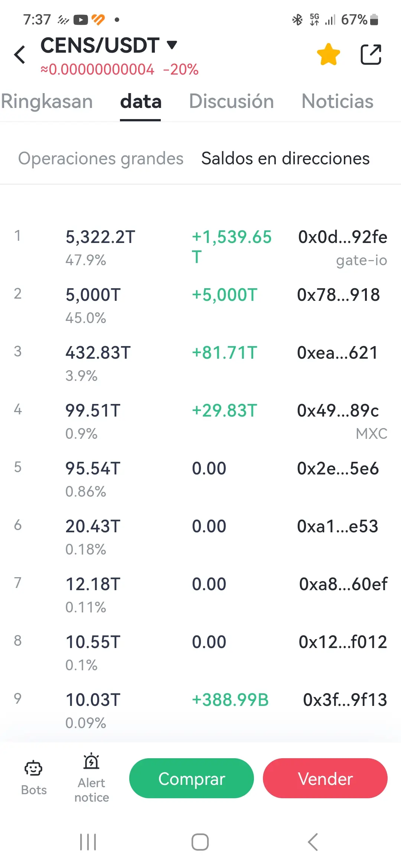Viewport: 401px width, 868px height.
Task: Switch to the Discusión tab
Action: [231, 101]
